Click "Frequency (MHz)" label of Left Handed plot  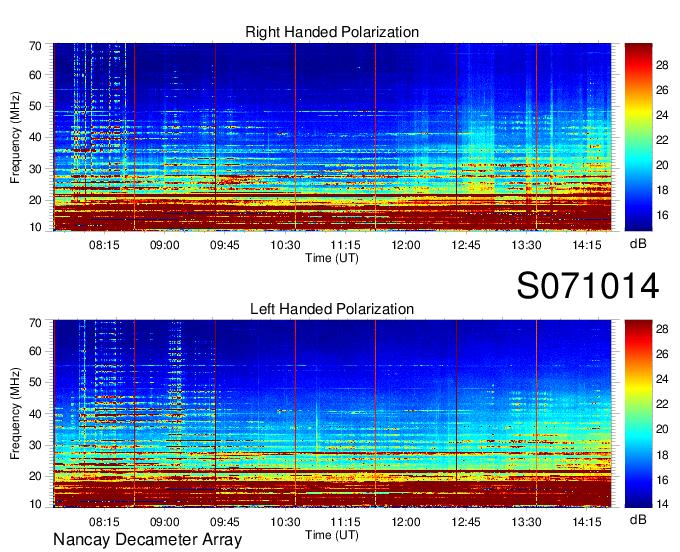(x=15, y=414)
